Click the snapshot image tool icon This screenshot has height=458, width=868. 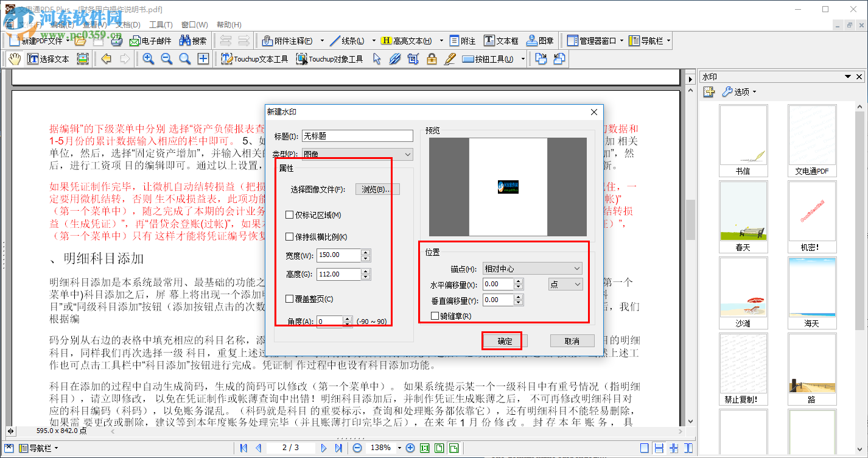(83, 59)
